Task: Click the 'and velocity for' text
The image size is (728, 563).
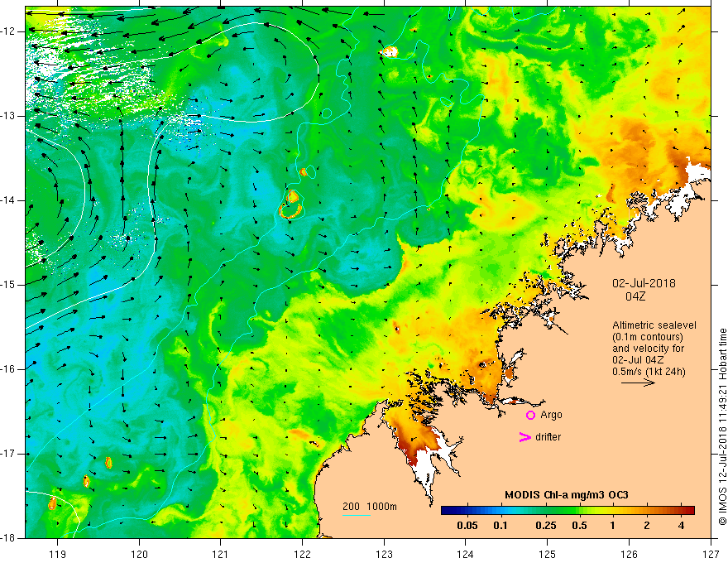Action: (x=648, y=348)
